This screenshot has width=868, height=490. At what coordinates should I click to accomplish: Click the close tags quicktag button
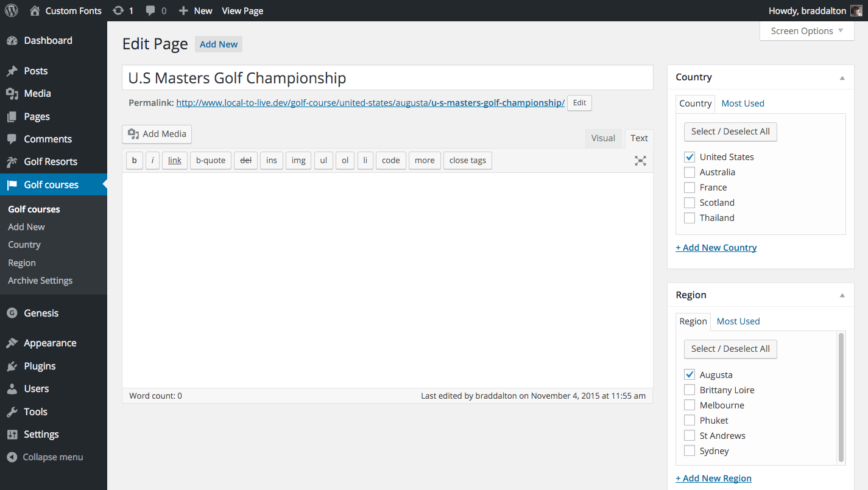coord(468,161)
